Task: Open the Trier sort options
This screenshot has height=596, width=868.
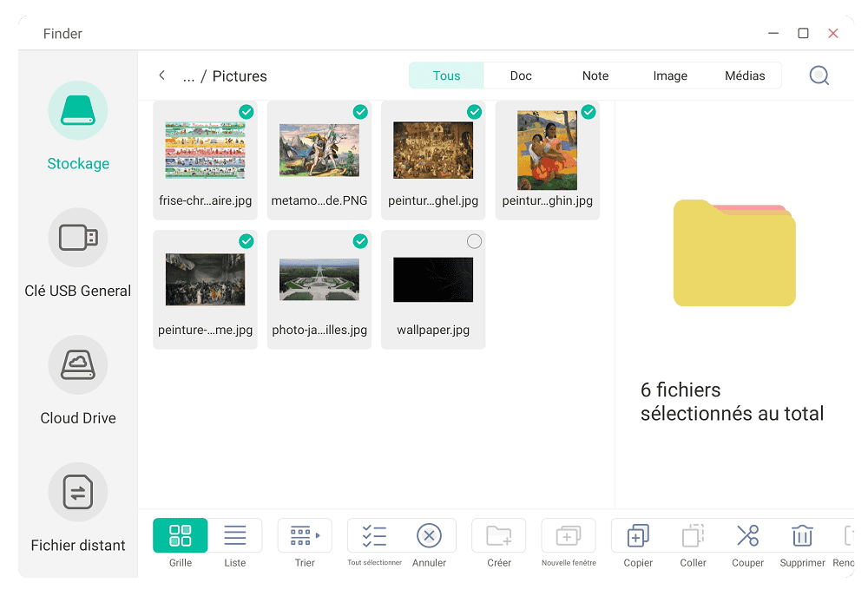Action: tap(305, 535)
